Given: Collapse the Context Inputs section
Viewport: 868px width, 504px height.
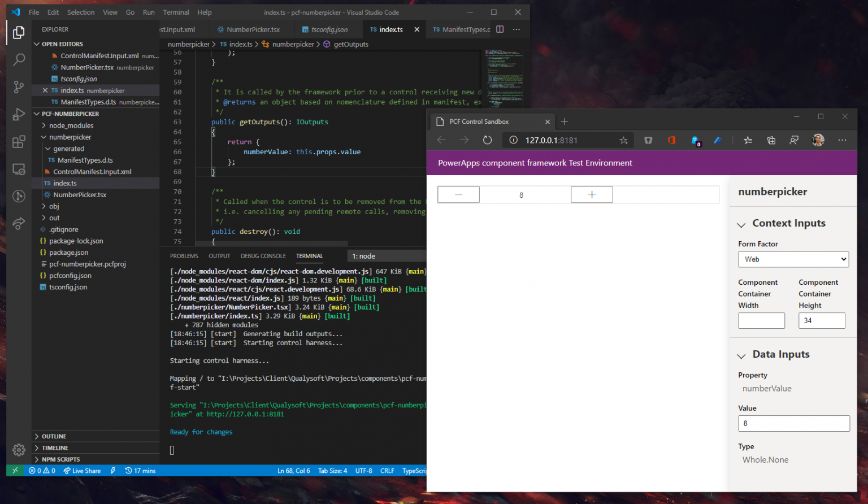Looking at the screenshot, I should pyautogui.click(x=741, y=224).
